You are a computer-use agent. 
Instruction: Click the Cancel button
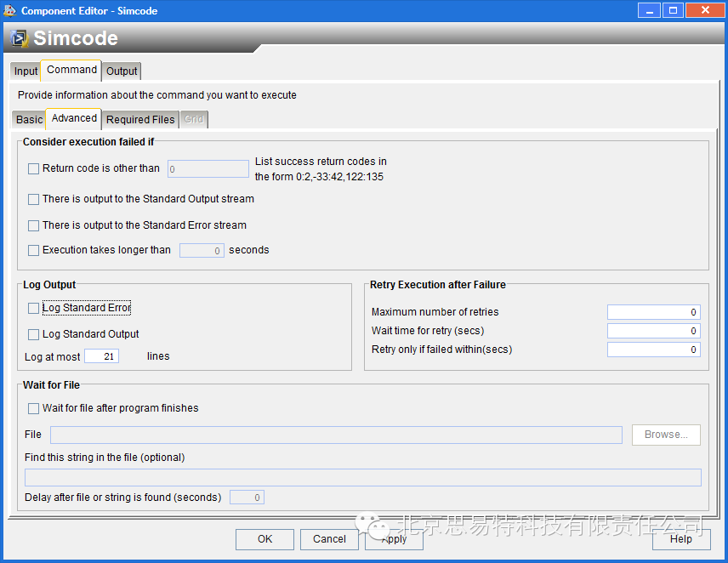point(329,539)
